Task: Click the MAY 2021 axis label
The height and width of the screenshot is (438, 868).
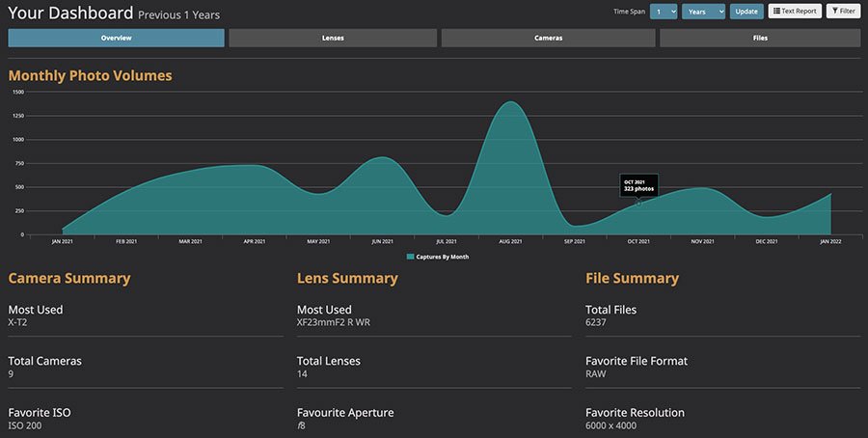Action: click(x=318, y=242)
